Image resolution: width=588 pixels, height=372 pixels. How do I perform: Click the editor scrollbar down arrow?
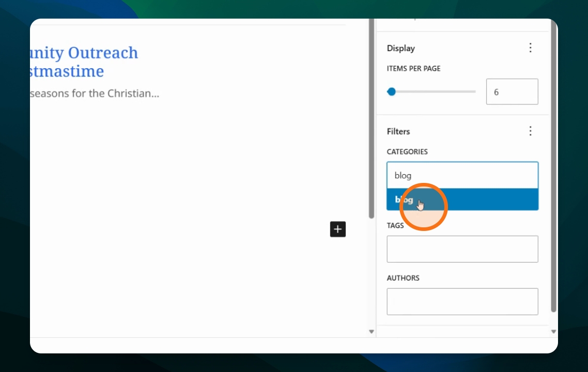point(372,332)
